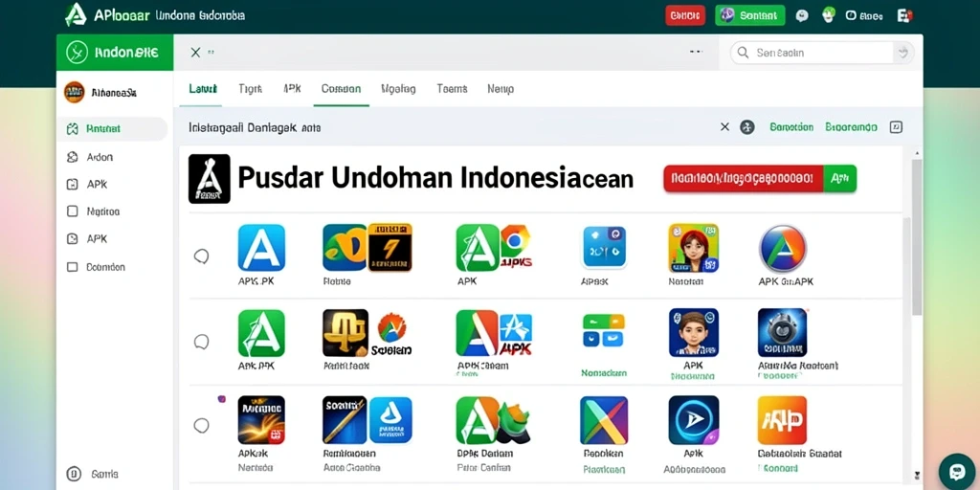The image size is (980, 490).
Task: Open the light blue flask app in third row
Action: 390,420
